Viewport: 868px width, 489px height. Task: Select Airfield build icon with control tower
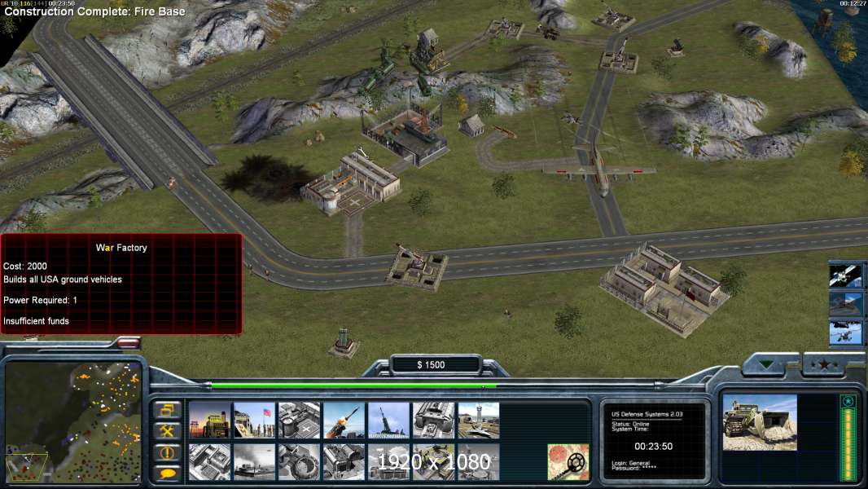coord(478,421)
